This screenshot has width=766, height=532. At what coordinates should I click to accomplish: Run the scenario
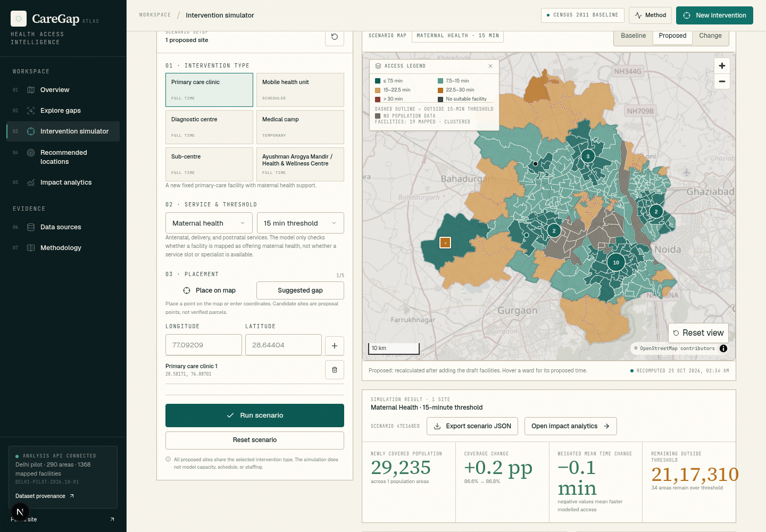click(255, 415)
